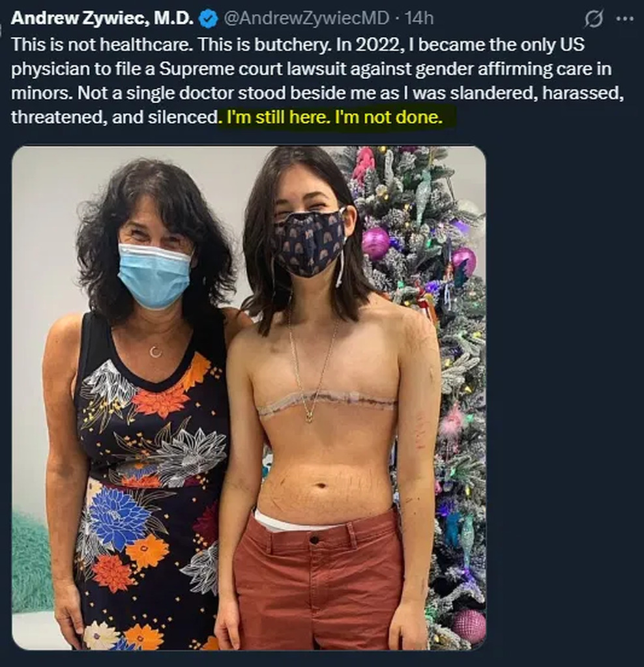Screen dimensions: 644x667
Task: Click the @AndrewZywiecMD handle
Action: [307, 18]
